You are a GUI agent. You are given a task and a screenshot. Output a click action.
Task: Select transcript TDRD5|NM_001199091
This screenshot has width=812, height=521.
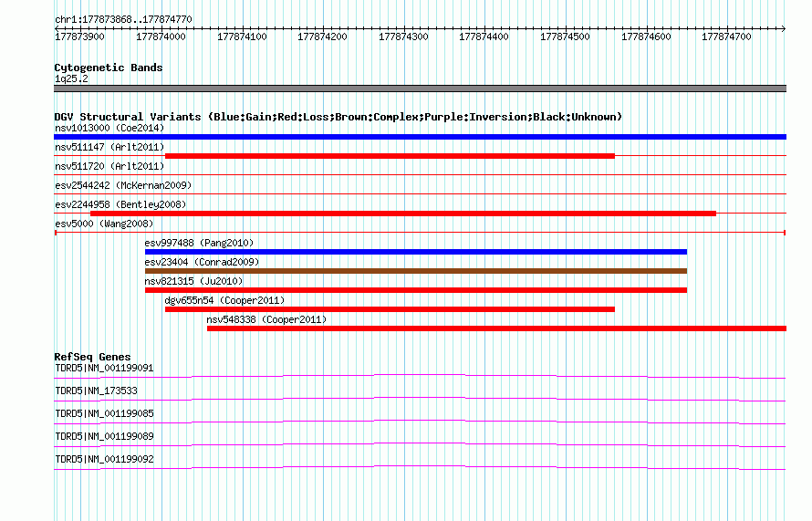pyautogui.click(x=104, y=369)
